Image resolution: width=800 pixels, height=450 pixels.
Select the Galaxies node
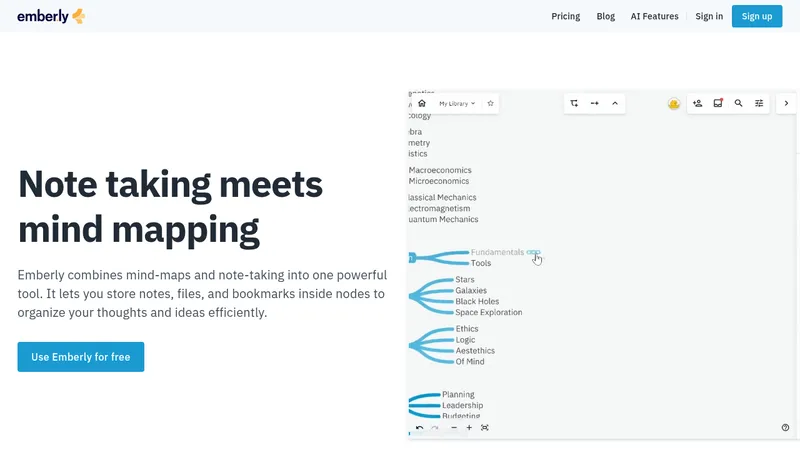pos(471,290)
